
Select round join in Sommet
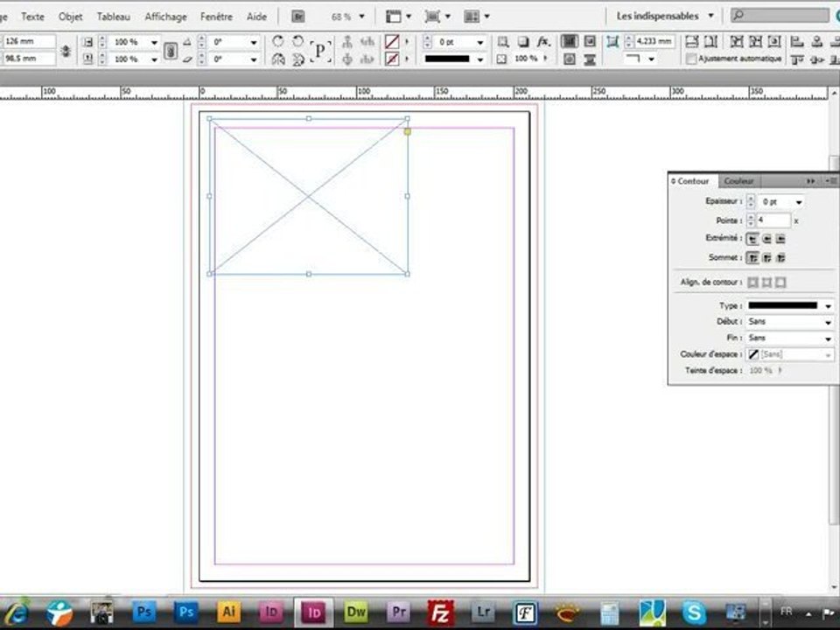click(766, 258)
